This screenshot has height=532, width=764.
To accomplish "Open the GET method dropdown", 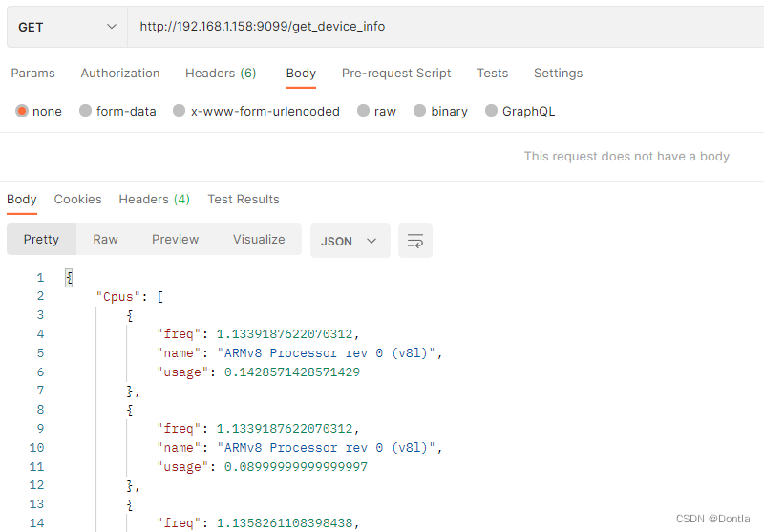I will click(67, 27).
